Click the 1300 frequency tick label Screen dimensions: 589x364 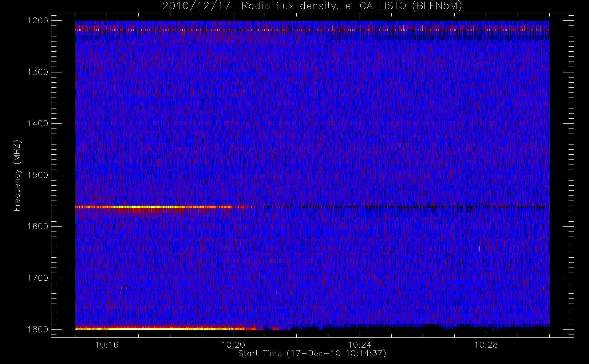click(x=38, y=72)
